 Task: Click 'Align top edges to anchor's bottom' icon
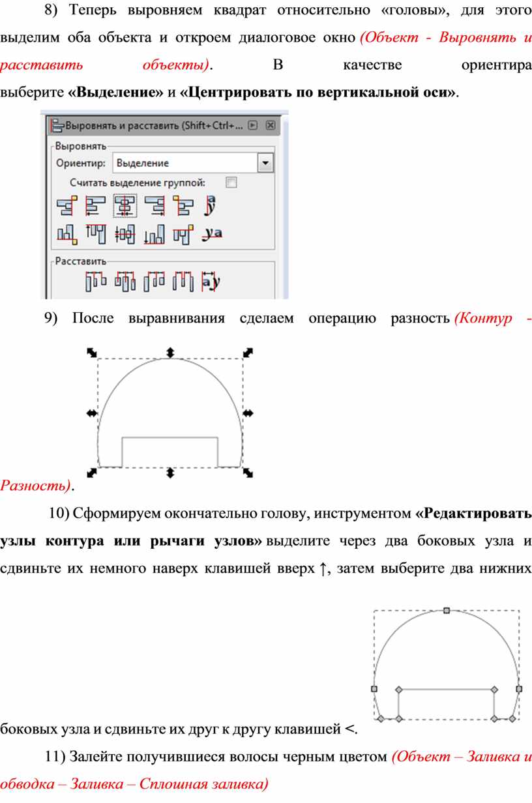[184, 234]
